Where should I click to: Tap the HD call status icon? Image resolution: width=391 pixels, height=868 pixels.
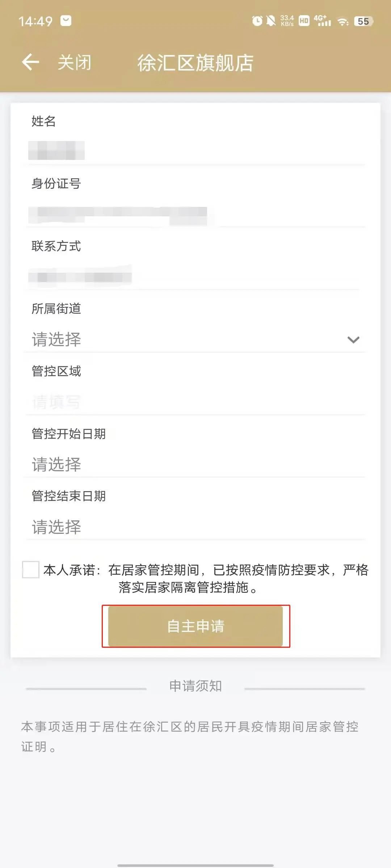304,21
